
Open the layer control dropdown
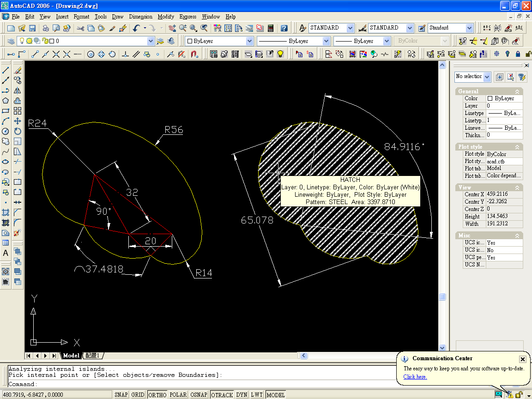[151, 41]
